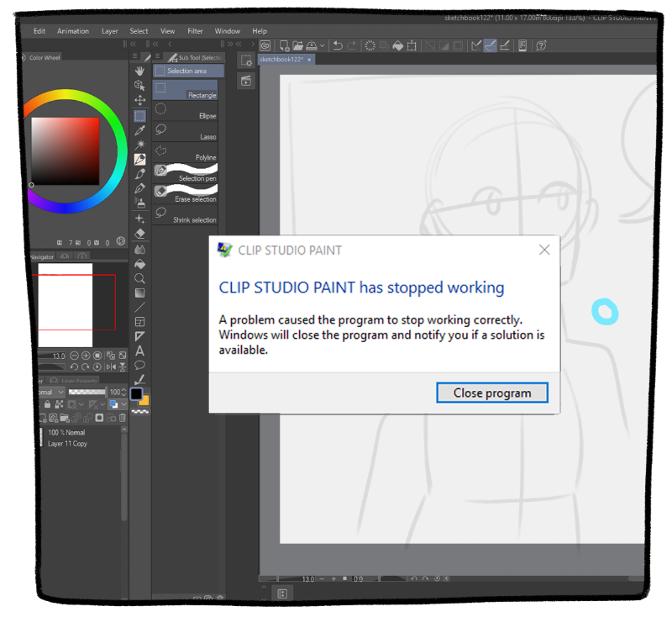The height and width of the screenshot is (617, 672).
Task: Choose Lasso selection sub tool
Action: 185,132
